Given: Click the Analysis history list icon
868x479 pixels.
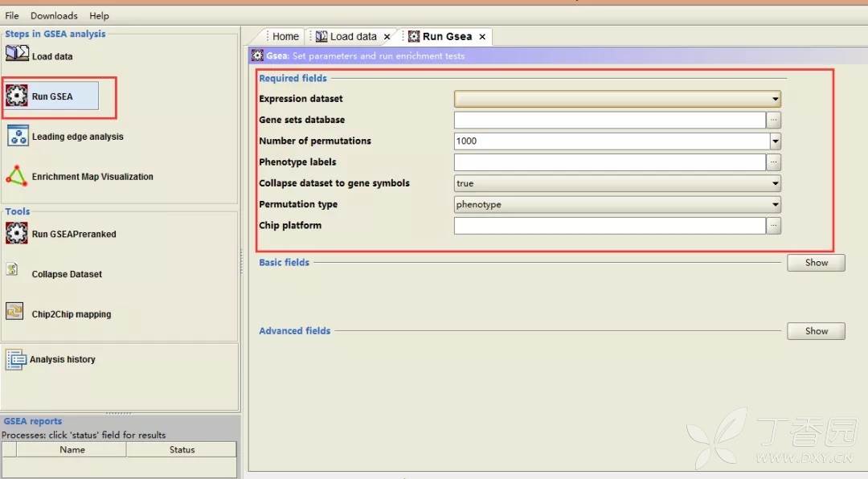Looking at the screenshot, I should tap(15, 359).
